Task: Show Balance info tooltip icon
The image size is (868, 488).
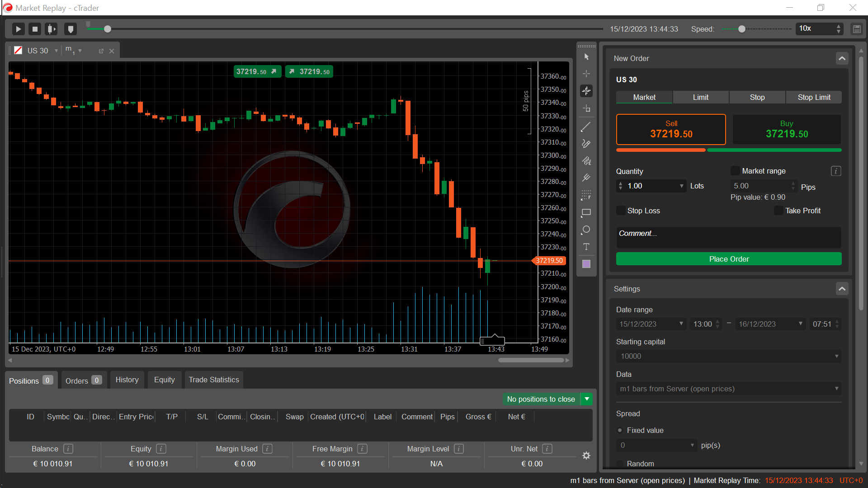Action: click(x=68, y=449)
